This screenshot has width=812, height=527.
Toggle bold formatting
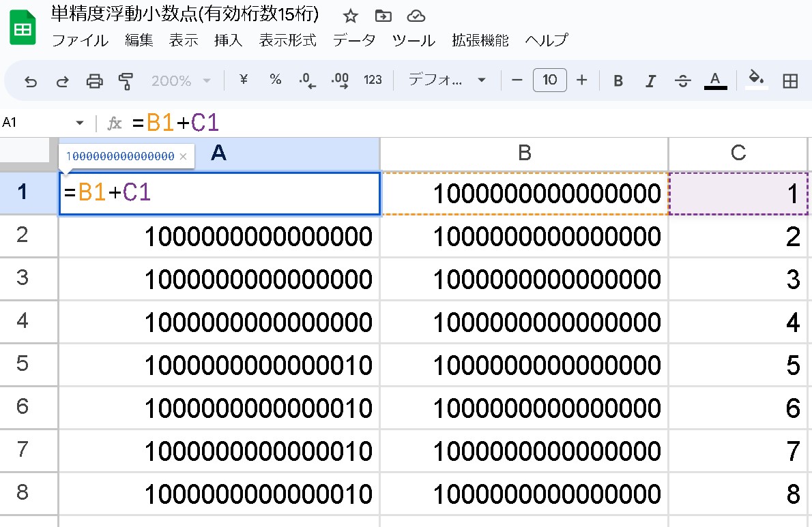(617, 80)
